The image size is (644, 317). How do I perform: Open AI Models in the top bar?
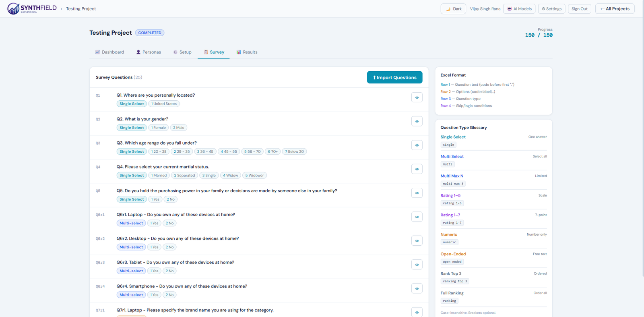[x=519, y=9]
